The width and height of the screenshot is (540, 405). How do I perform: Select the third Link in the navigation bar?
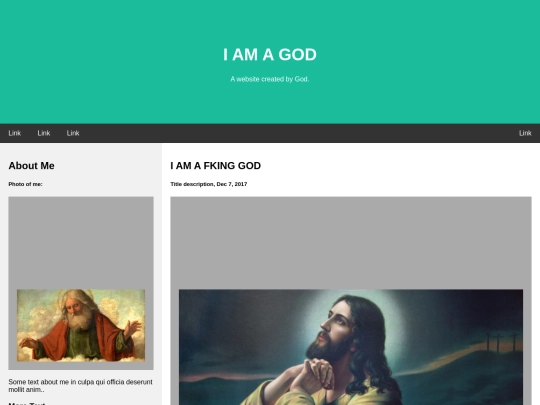pos(73,133)
